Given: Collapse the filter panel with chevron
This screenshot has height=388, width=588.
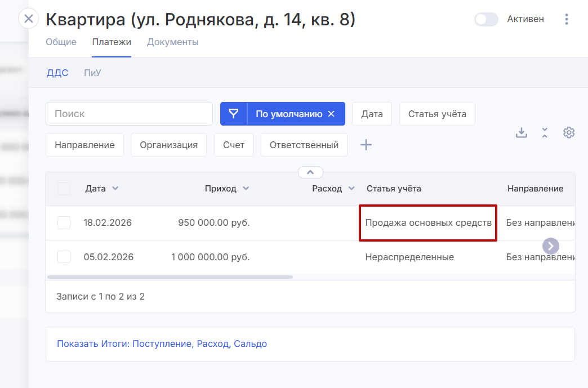Looking at the screenshot, I should pos(310,172).
